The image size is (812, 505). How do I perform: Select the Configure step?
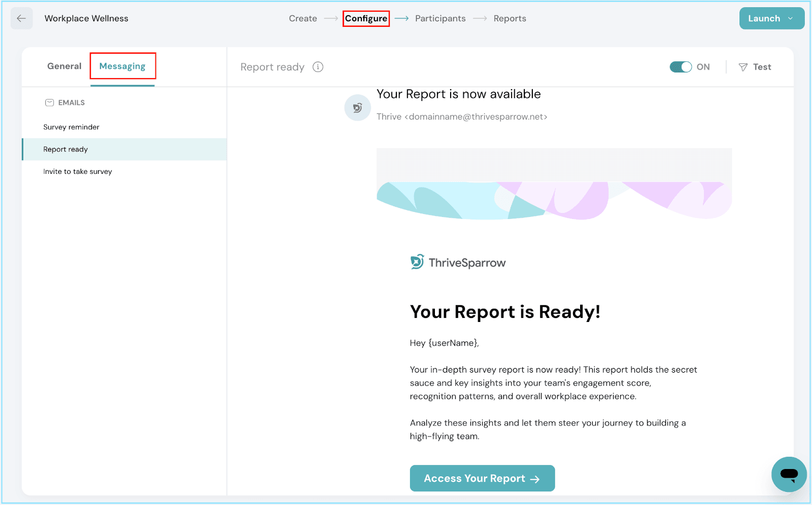tap(366, 19)
